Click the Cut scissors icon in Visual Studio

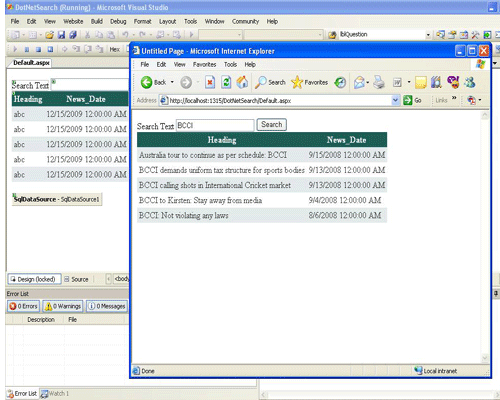point(87,35)
